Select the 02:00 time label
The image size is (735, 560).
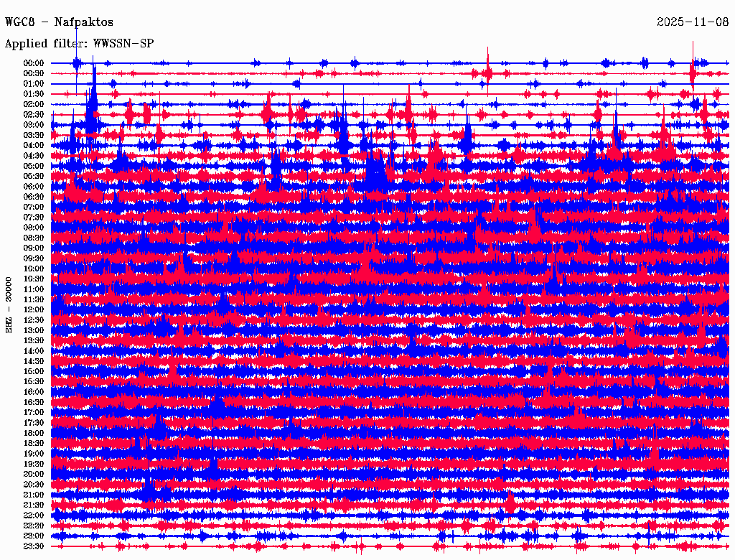[34, 105]
